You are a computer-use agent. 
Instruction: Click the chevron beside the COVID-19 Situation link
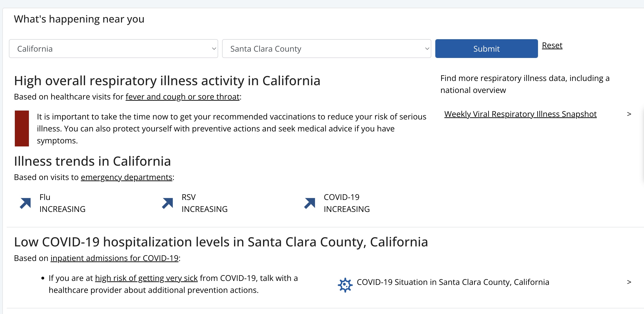coord(629,282)
